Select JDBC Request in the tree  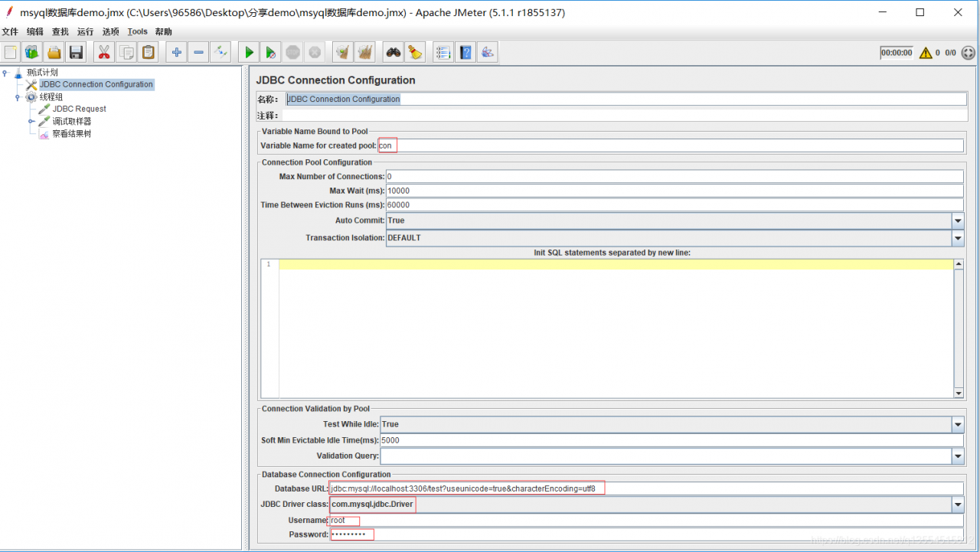pyautogui.click(x=79, y=109)
